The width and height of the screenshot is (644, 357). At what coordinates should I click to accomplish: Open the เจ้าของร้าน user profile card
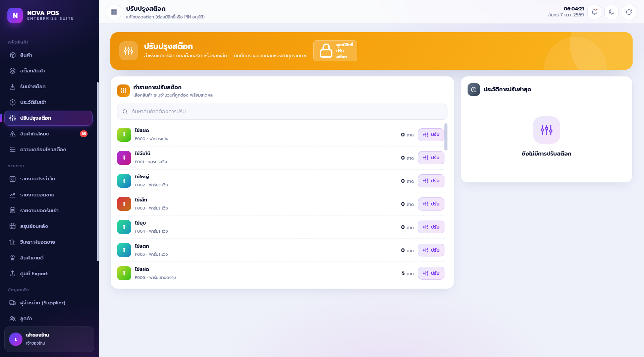tap(49, 339)
